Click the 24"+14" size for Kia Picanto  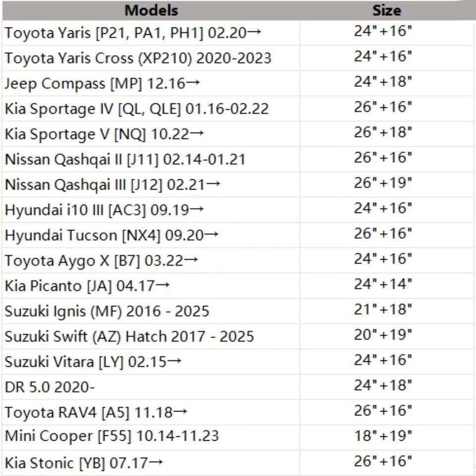383,284
